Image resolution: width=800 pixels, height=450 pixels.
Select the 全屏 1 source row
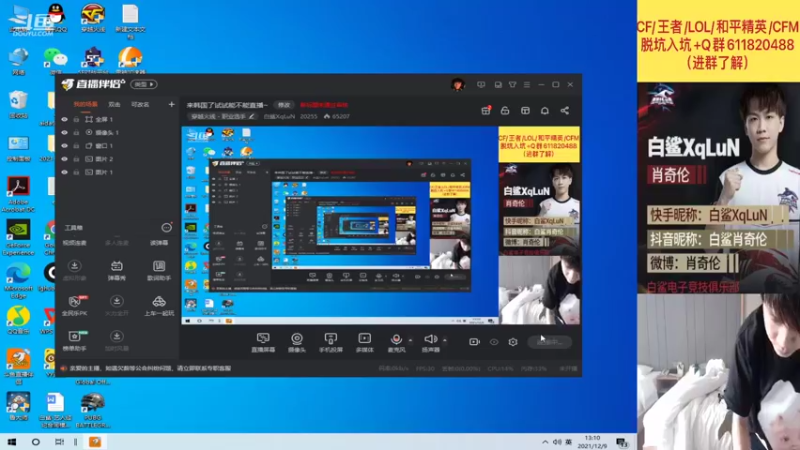click(x=117, y=119)
